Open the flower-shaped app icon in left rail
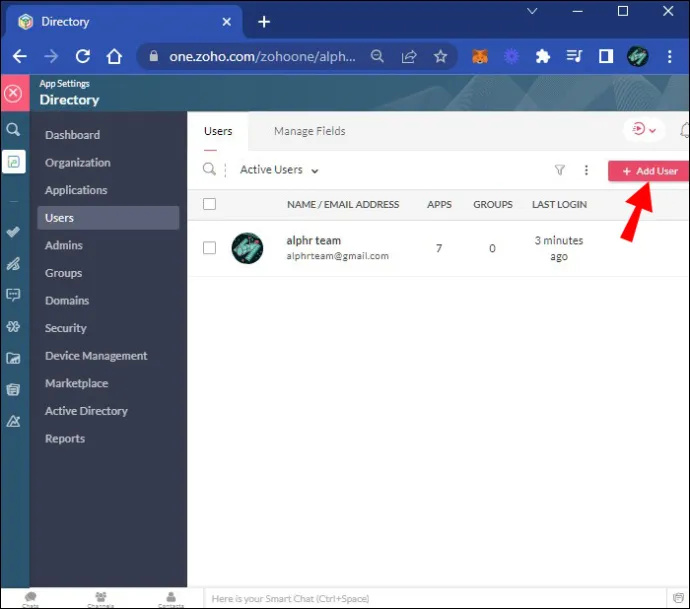Viewport: 690px width, 609px height. tap(13, 327)
